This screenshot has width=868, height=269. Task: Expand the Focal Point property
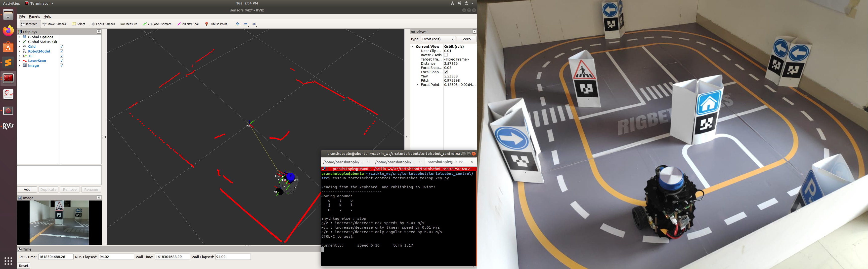coord(418,85)
